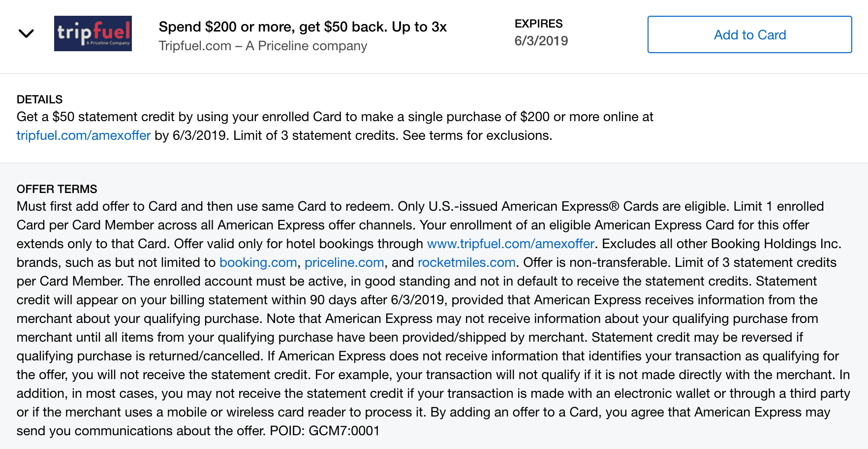Select the "Tripfuel.com – A Priceline company" subtitle
The image size is (868, 449).
click(263, 46)
